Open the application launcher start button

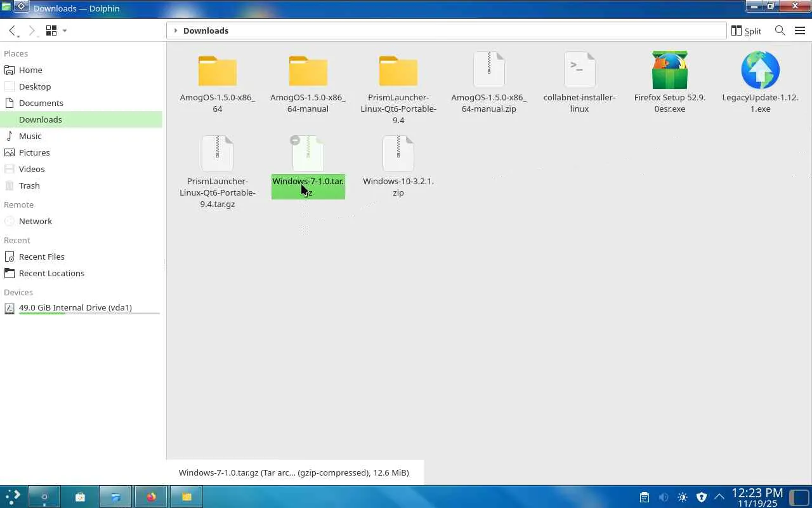13,497
